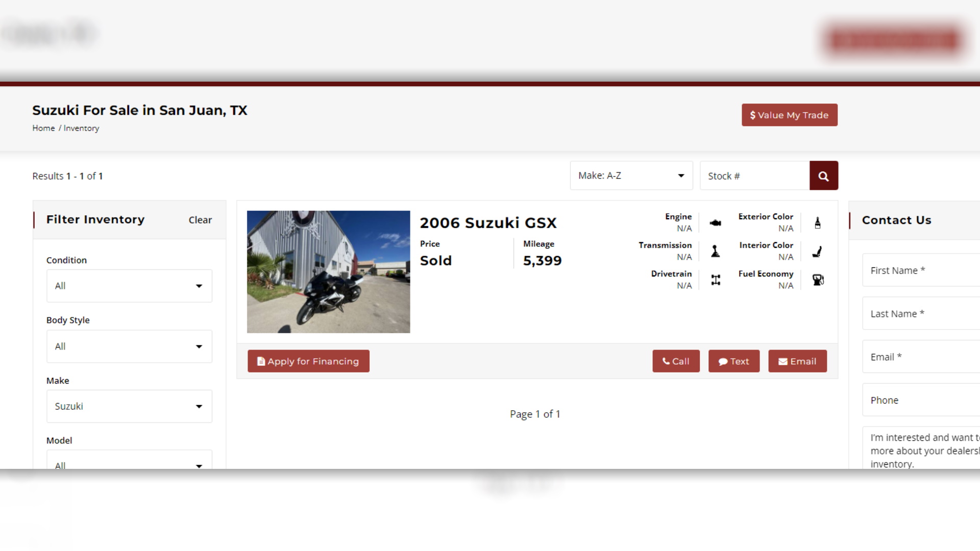This screenshot has width=980, height=551.
Task: Click the Stock # search field
Action: 754,176
